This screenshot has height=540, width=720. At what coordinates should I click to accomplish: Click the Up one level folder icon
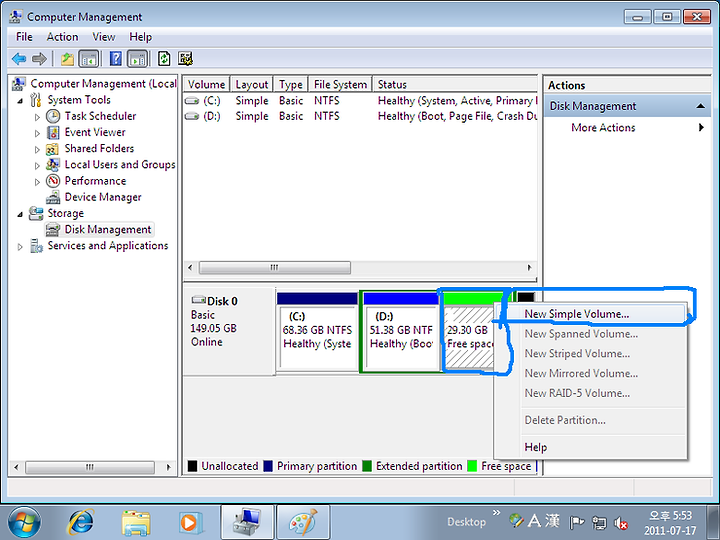(68, 59)
